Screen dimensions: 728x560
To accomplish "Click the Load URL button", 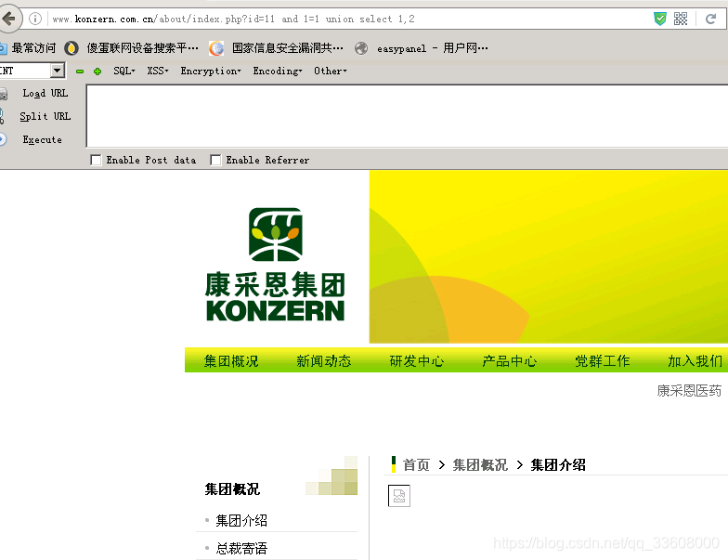I will pos(45,93).
